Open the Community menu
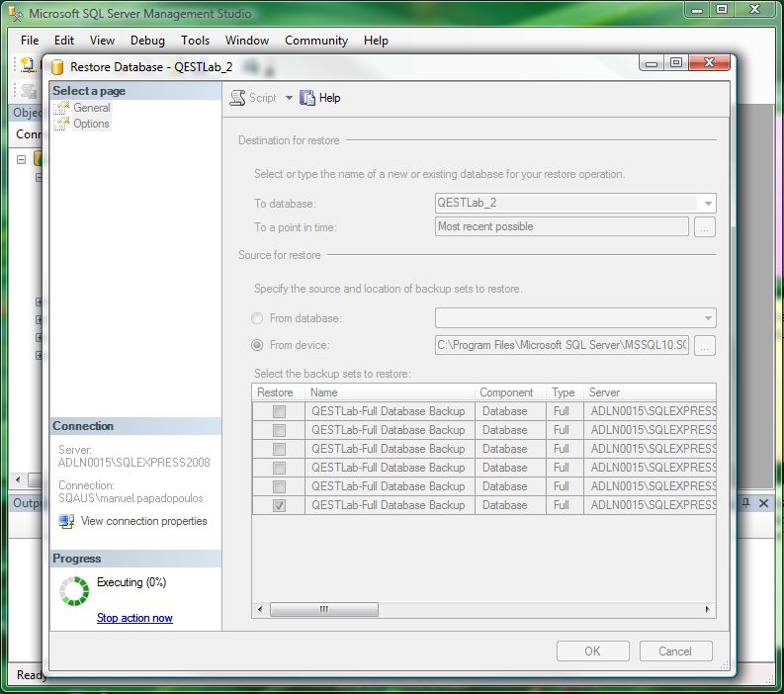Viewport: 784px width, 694px height. pyautogui.click(x=315, y=41)
